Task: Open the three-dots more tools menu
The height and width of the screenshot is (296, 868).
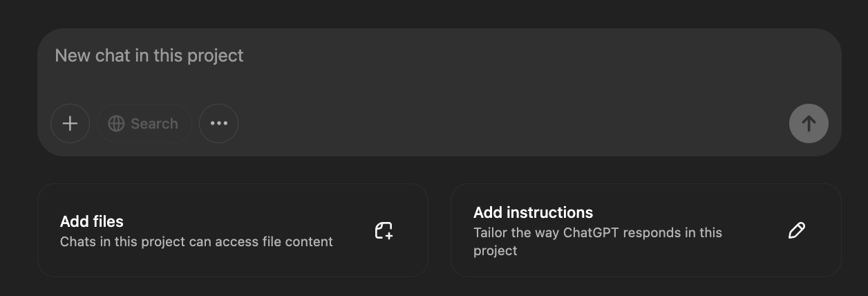Action: [218, 124]
